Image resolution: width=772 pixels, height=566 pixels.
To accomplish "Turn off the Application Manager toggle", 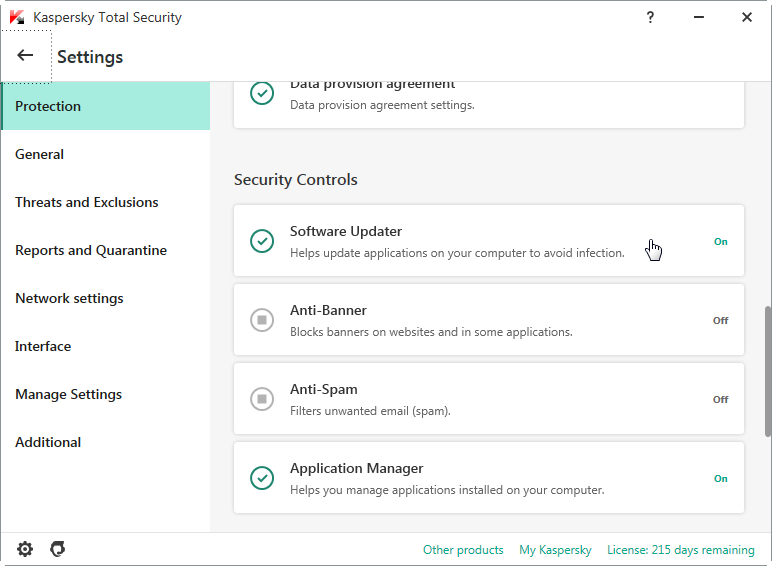I will tap(720, 478).
